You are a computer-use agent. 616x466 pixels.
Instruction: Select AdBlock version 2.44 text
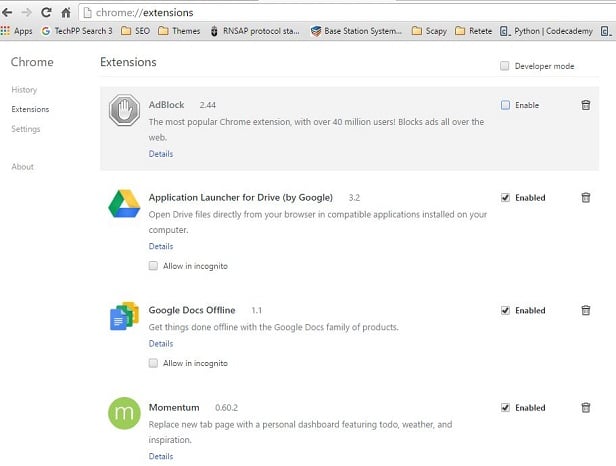[x=207, y=105]
